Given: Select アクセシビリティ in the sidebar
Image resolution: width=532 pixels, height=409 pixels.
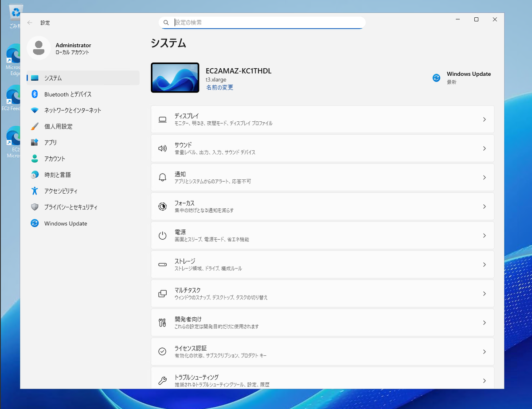Looking at the screenshot, I should coord(83,191).
